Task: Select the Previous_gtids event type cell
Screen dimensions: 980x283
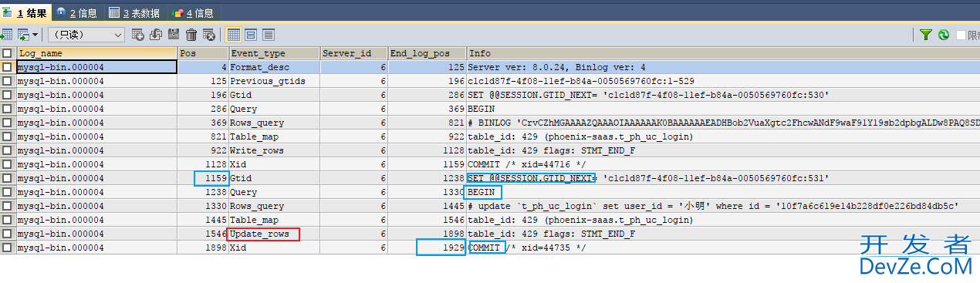Action: coord(274,81)
